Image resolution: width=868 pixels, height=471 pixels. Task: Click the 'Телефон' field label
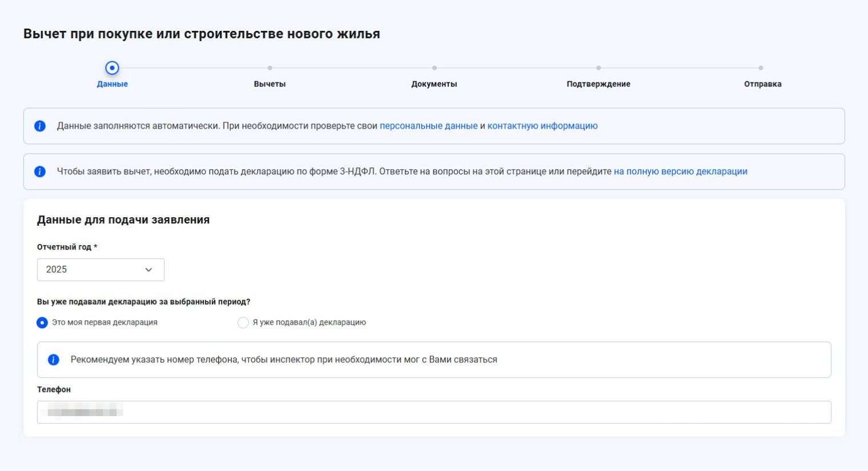point(54,389)
